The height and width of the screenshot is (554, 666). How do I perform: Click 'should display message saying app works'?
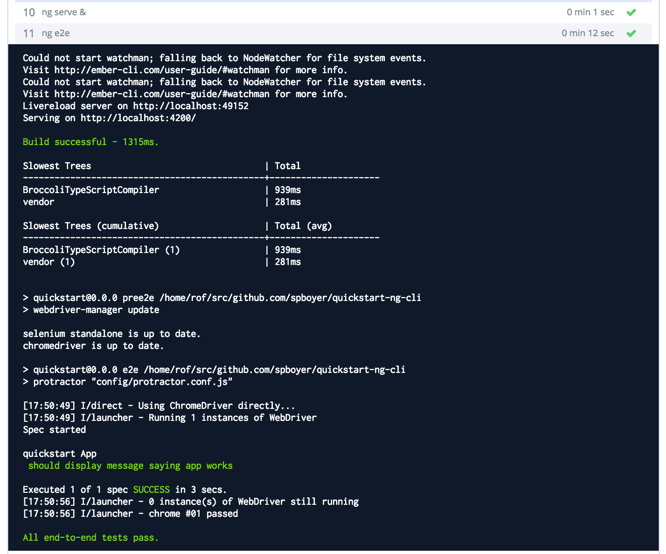point(130,466)
